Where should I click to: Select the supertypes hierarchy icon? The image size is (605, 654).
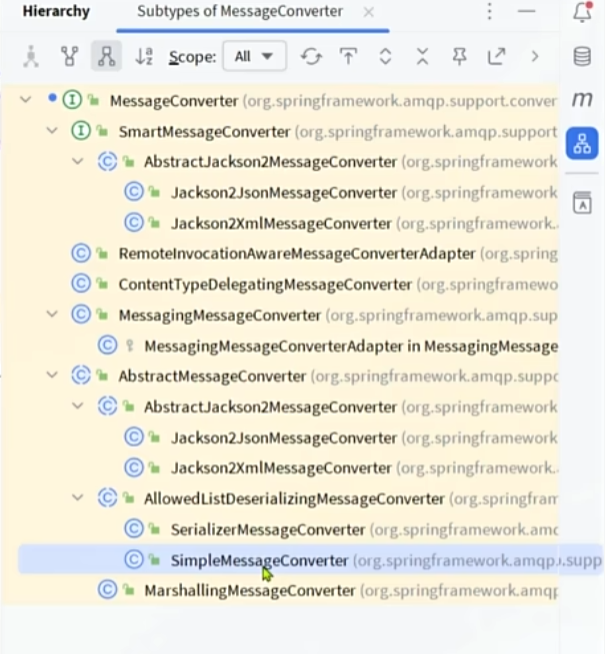pyautogui.click(x=69, y=56)
